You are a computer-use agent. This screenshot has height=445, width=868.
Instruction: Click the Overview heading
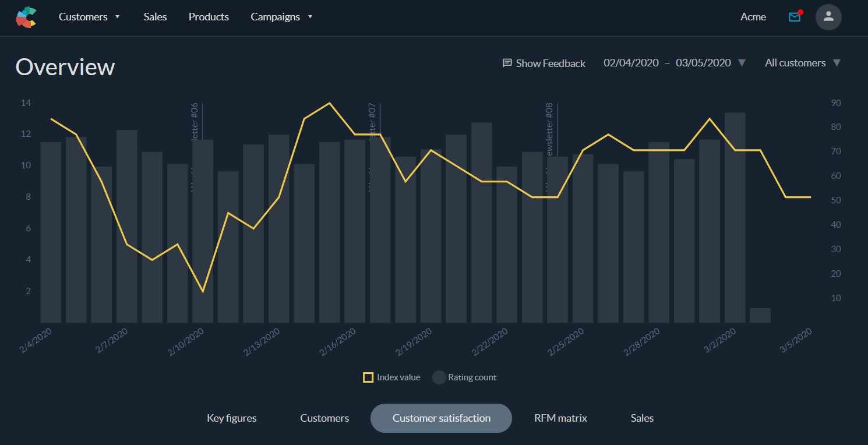click(65, 67)
